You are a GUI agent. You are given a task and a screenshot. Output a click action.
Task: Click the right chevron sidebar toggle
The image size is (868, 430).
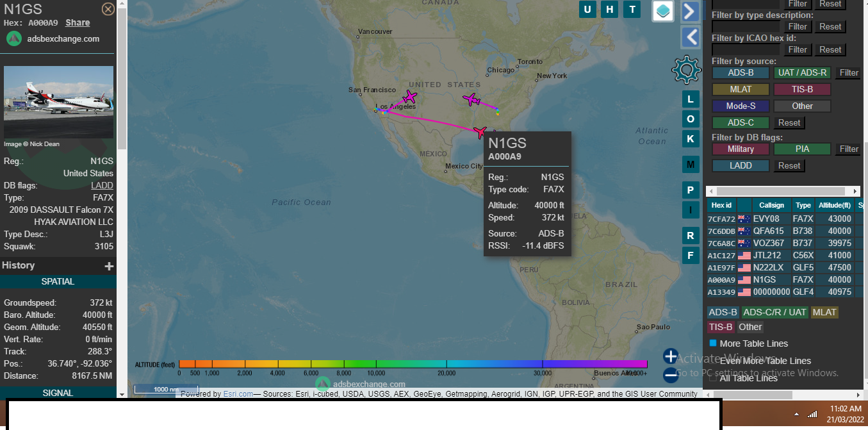tap(690, 11)
